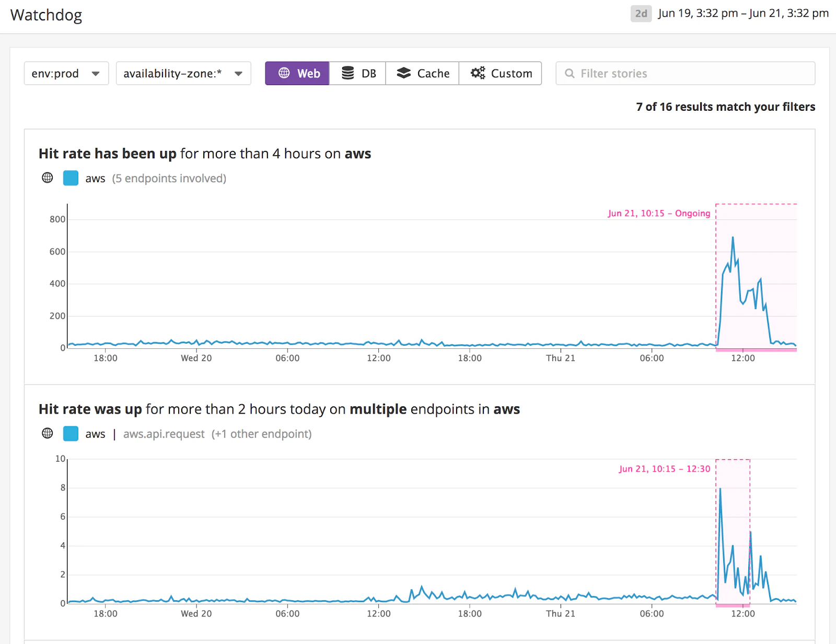The image size is (836, 644).
Task: Click the gears icon for Custom
Action: click(478, 73)
